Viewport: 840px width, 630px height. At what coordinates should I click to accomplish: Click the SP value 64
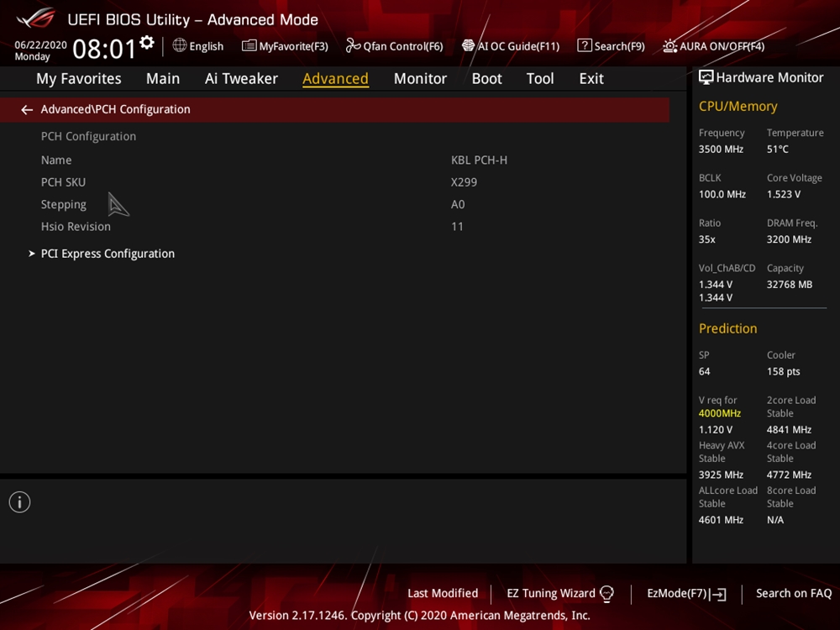coord(705,372)
